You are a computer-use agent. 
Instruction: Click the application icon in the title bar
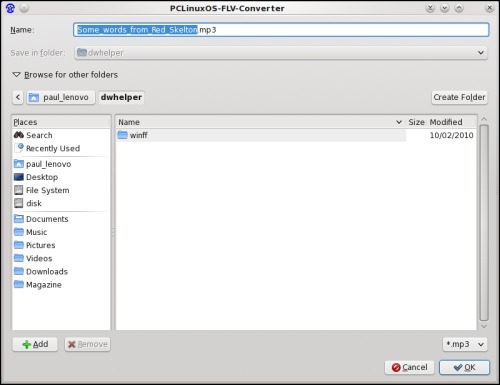[x=10, y=8]
